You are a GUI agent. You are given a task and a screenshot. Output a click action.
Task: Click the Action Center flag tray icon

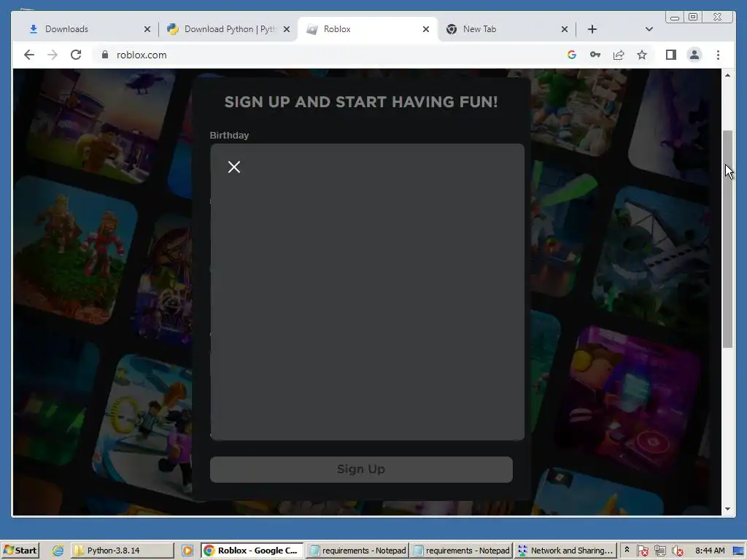click(642, 551)
